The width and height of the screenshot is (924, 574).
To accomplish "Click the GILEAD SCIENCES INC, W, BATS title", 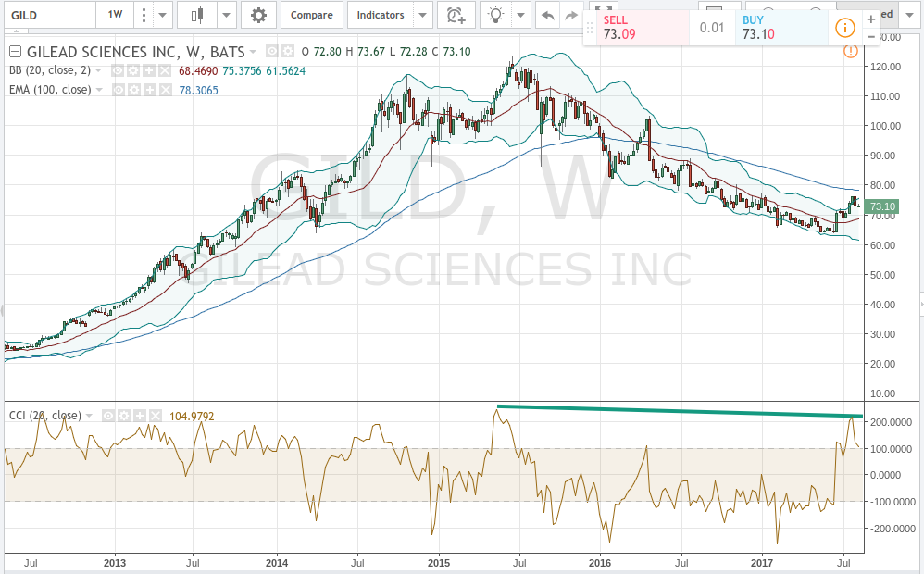I will coord(135,52).
